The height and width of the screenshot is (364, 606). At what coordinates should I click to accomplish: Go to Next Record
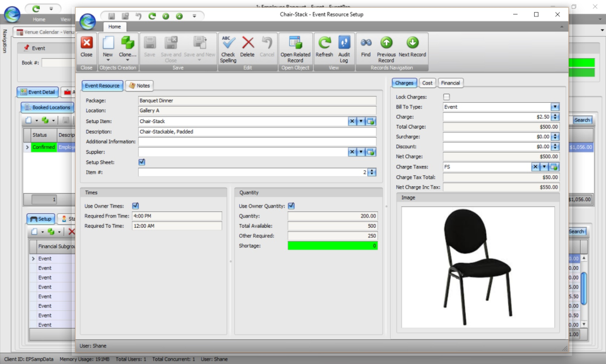tap(412, 47)
